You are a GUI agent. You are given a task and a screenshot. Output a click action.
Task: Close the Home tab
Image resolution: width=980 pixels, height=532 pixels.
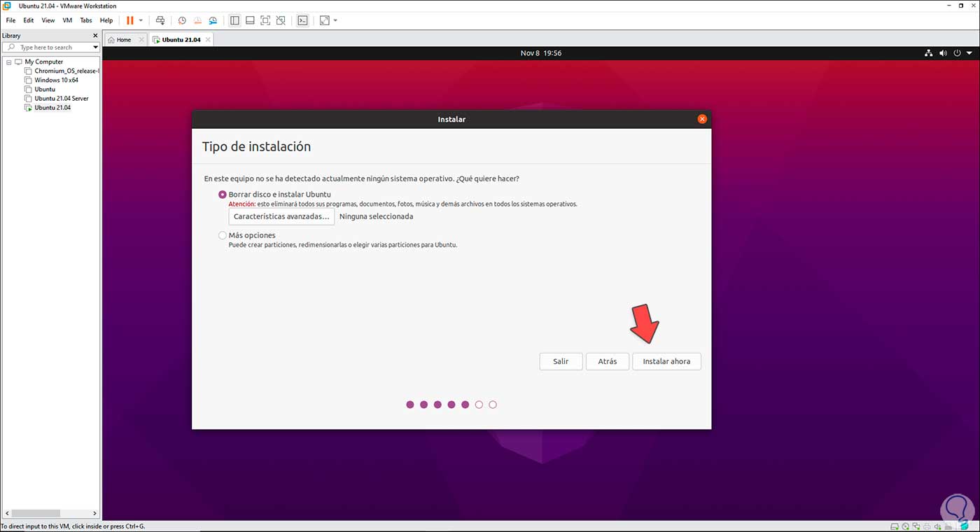tap(141, 40)
